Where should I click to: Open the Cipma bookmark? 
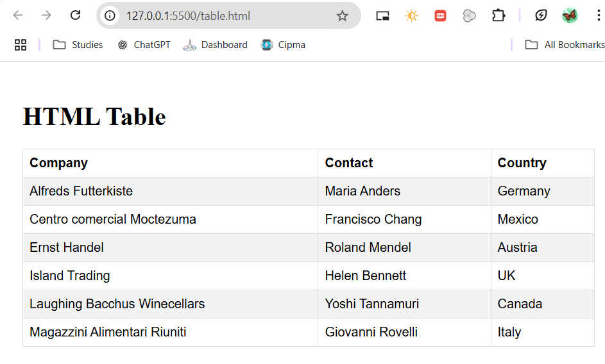pos(283,45)
